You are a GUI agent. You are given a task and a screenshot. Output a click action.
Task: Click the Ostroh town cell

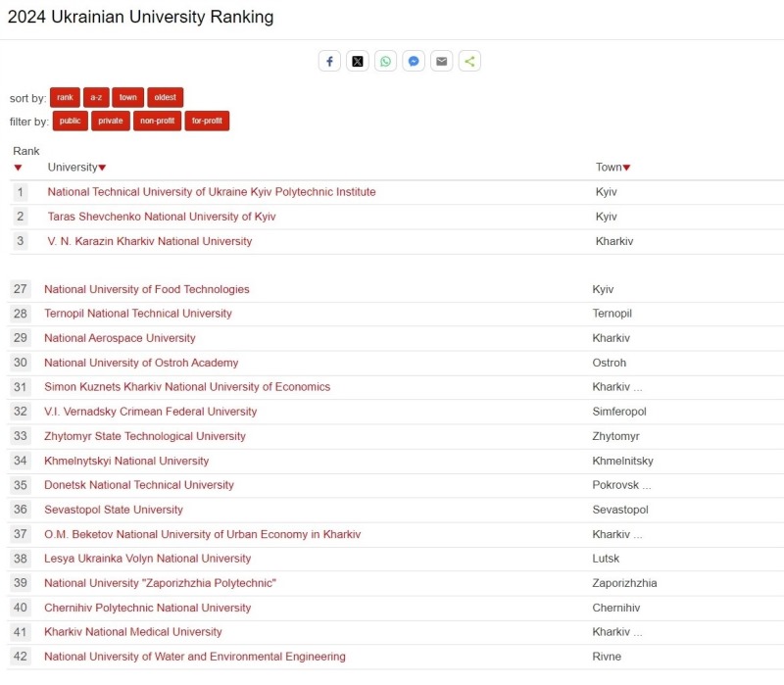(x=609, y=363)
